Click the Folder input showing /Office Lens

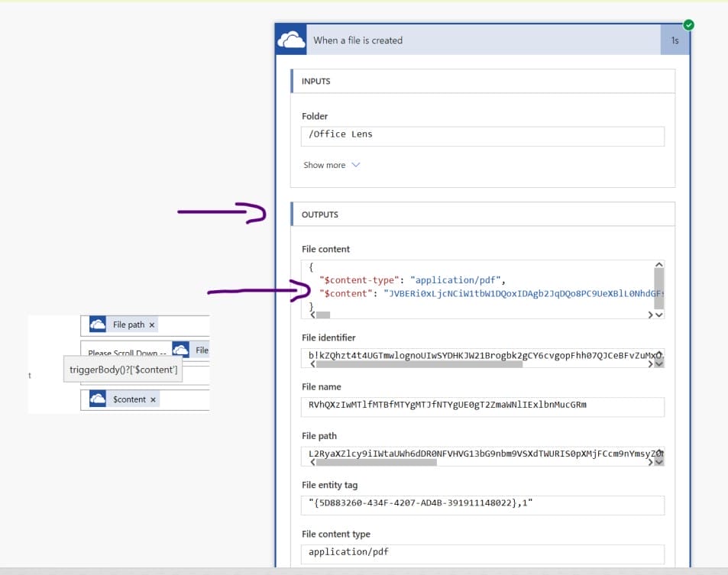click(x=481, y=136)
